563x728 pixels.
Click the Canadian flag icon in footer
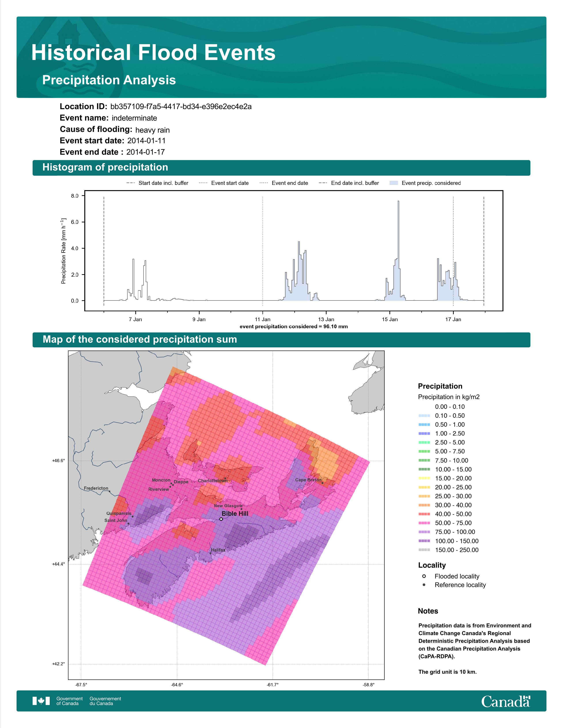(x=41, y=701)
